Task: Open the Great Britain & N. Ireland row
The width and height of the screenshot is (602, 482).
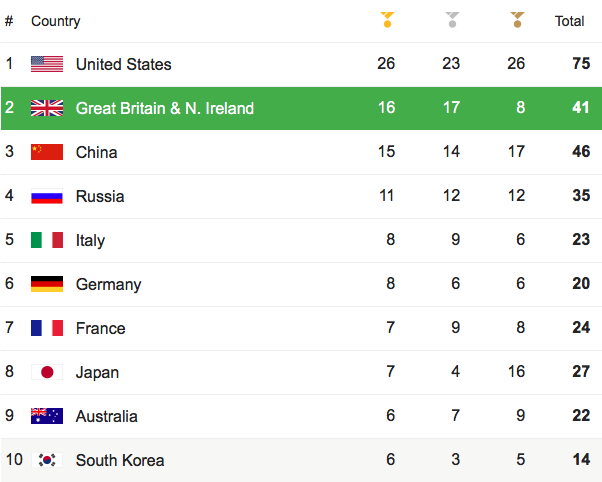Action: (301, 108)
